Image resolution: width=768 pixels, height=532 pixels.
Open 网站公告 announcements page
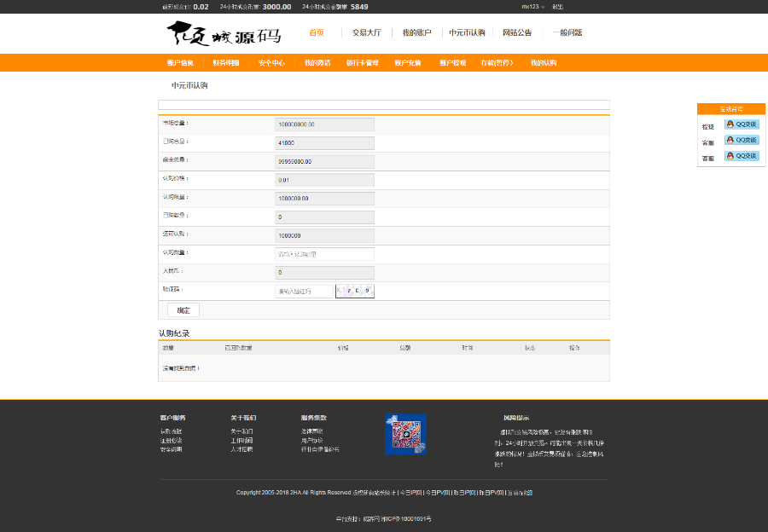point(517,32)
